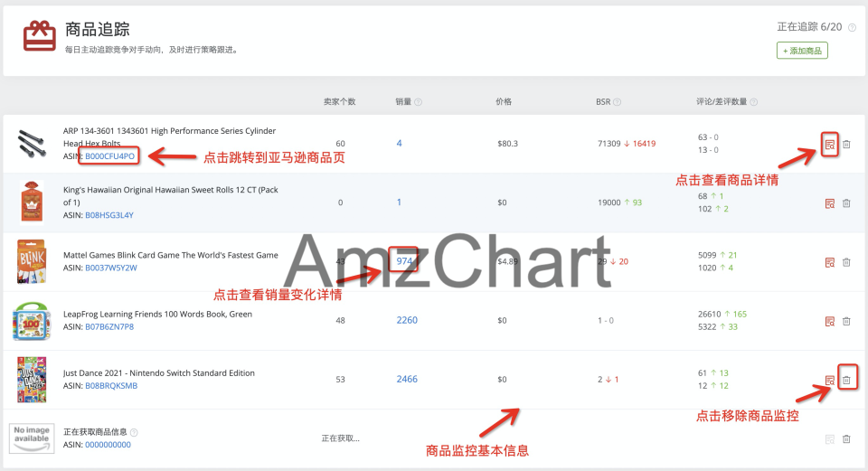Click BSR value 19000 for King's Hawaiian

609,203
